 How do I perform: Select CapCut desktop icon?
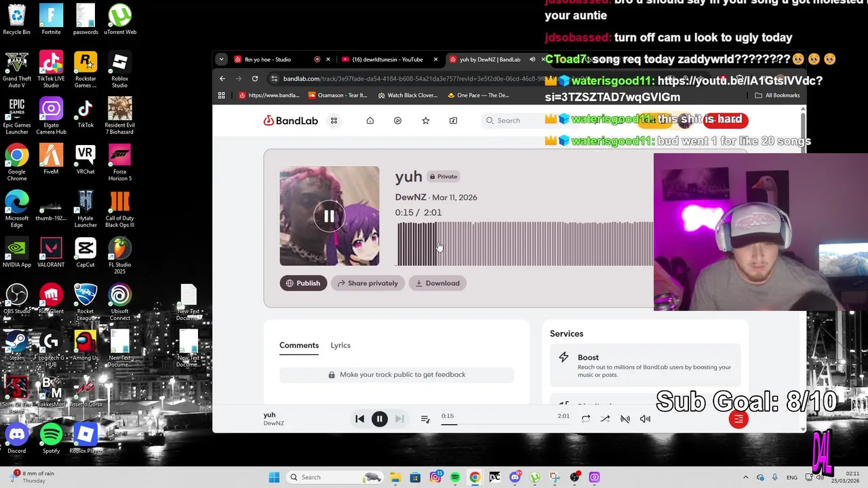click(85, 252)
